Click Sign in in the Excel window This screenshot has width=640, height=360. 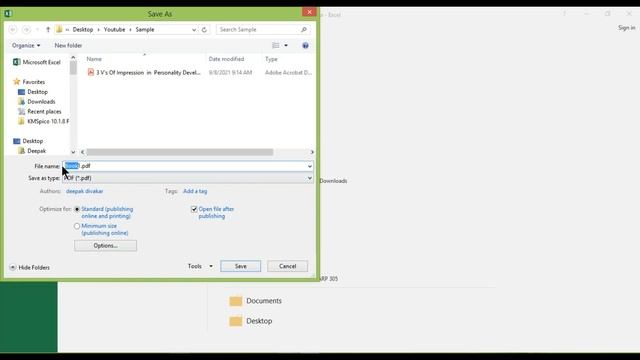[x=627, y=28]
